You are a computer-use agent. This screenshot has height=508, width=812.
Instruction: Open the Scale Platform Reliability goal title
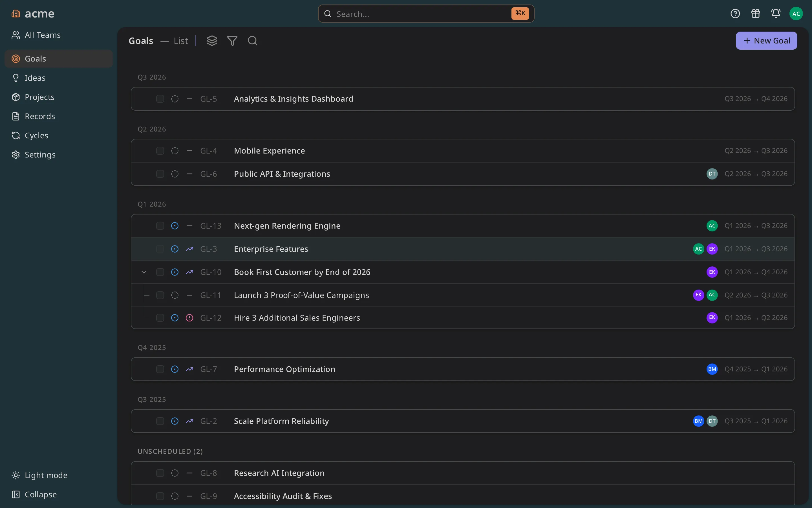(x=281, y=421)
